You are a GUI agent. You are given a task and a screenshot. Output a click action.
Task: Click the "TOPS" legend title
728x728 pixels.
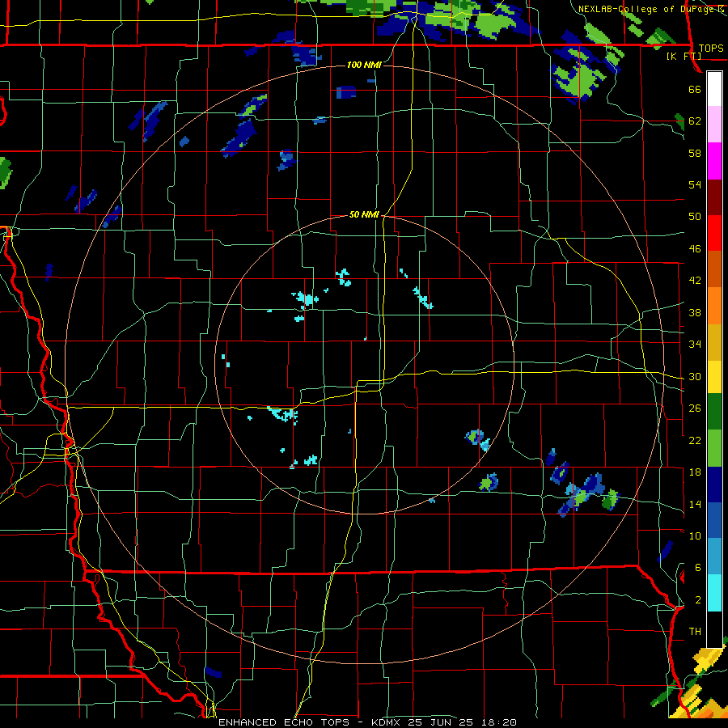click(711, 48)
